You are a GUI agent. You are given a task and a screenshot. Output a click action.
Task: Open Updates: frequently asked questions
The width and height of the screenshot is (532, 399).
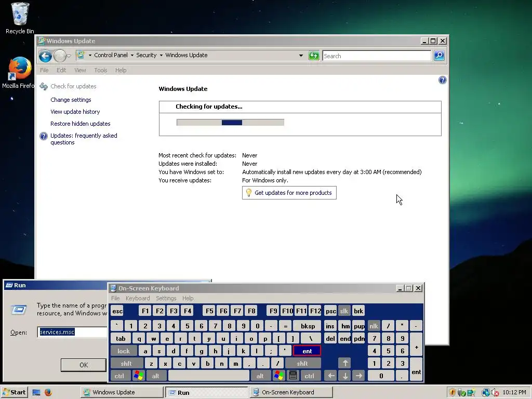click(84, 139)
